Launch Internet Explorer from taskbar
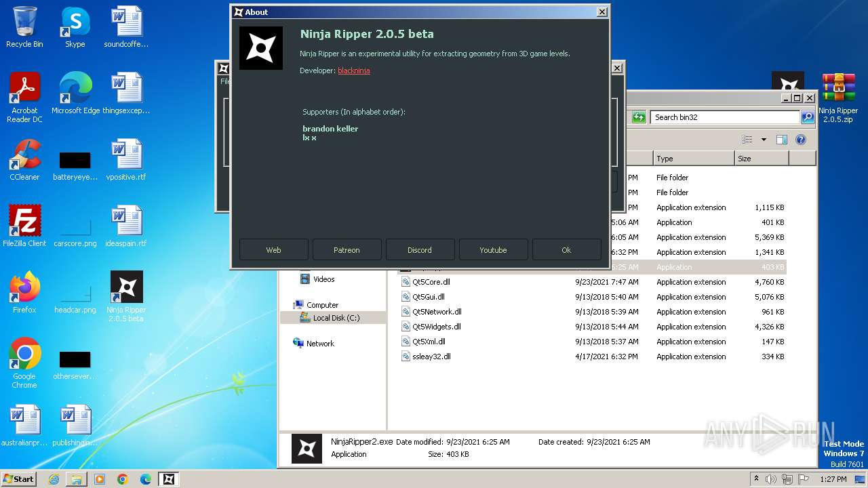The width and height of the screenshot is (868, 488). tap(54, 479)
